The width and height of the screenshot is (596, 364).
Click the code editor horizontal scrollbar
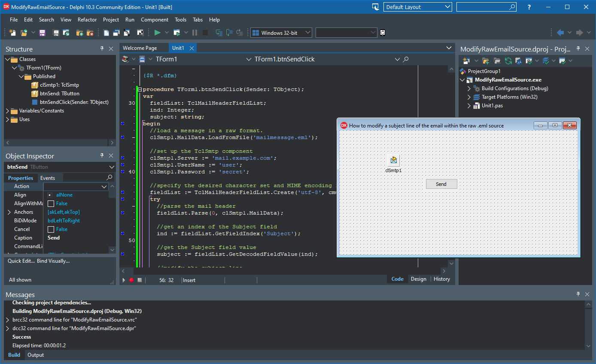(x=283, y=271)
